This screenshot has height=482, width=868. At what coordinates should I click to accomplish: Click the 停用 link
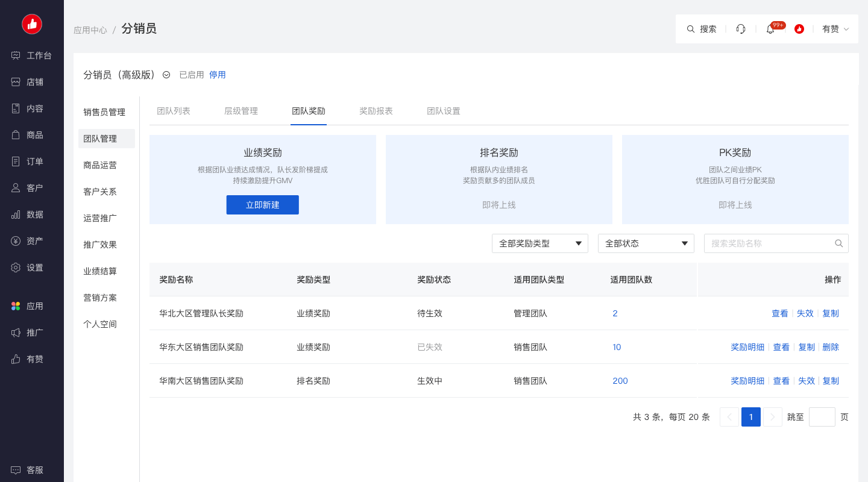[218, 75]
